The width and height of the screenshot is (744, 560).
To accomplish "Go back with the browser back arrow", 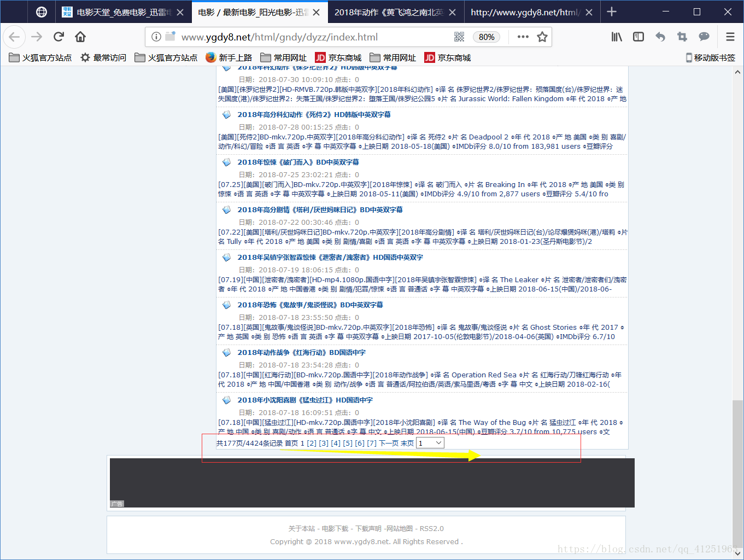I will (14, 37).
